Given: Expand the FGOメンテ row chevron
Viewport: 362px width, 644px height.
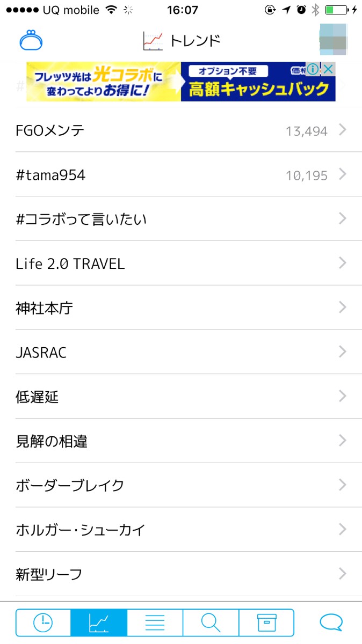Looking at the screenshot, I should 343,130.
